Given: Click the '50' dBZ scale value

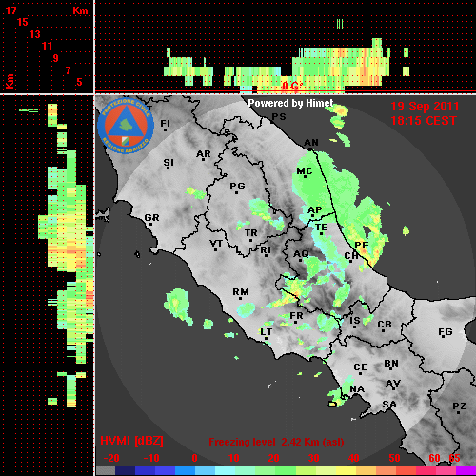Looking at the screenshot, I should tap(394, 458).
